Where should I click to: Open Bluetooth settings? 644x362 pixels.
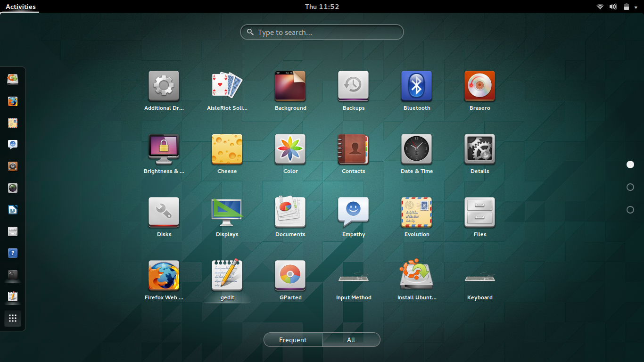416,86
